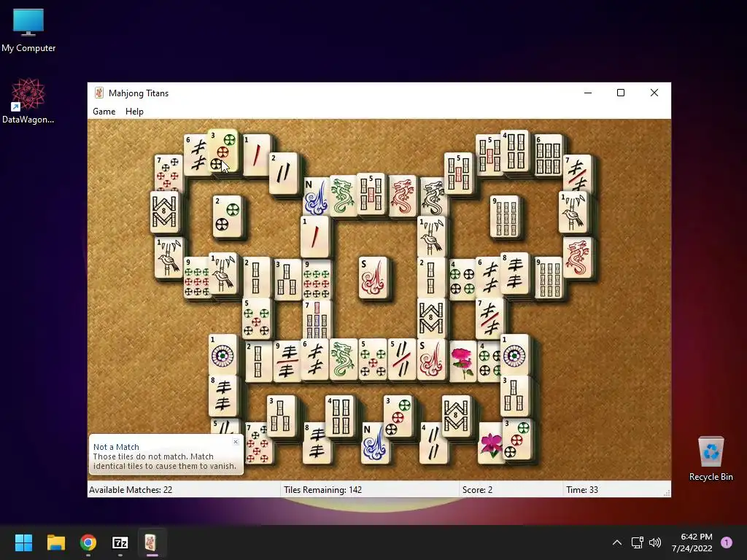
Task: Pick the red dragon tile below the bird tile
Action: pyautogui.click(x=577, y=257)
